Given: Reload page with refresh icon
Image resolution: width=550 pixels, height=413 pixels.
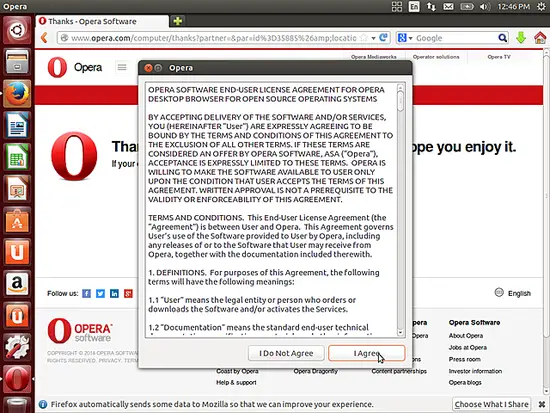Looking at the screenshot, I should click(x=384, y=37).
